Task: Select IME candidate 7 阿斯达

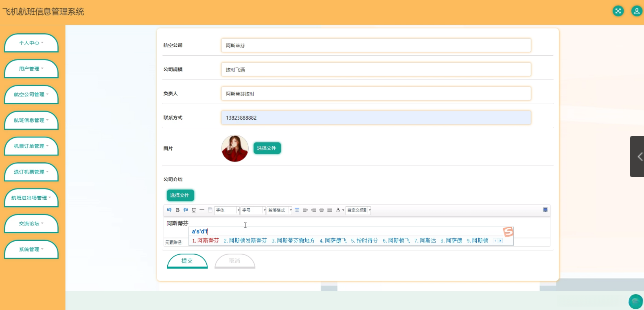Action: coord(425,241)
